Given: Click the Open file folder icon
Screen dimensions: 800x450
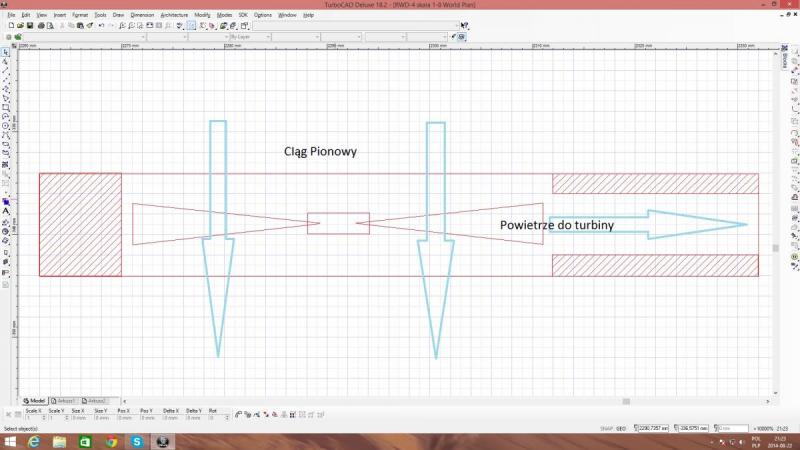Looking at the screenshot, I should 19,26.
